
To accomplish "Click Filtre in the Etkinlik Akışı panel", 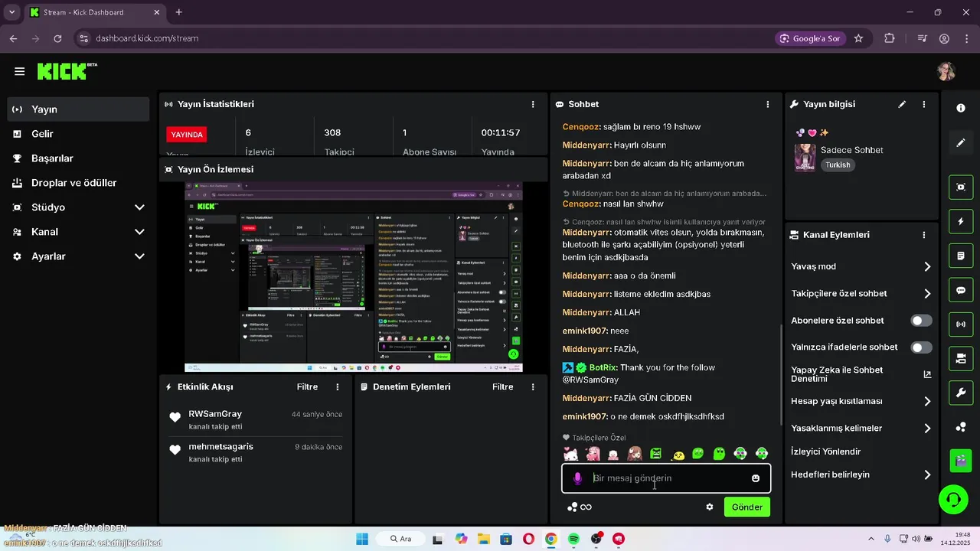I will 307,387.
